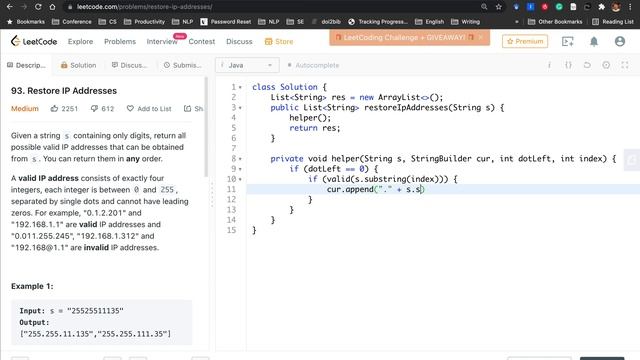Toggle the Autocomplete option

313,65
